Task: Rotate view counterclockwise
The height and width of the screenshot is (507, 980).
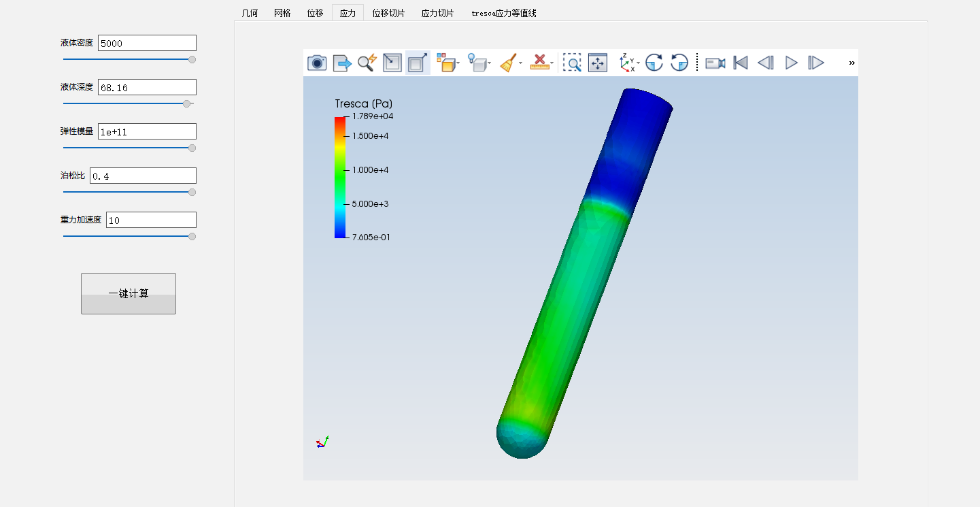Action: click(679, 63)
